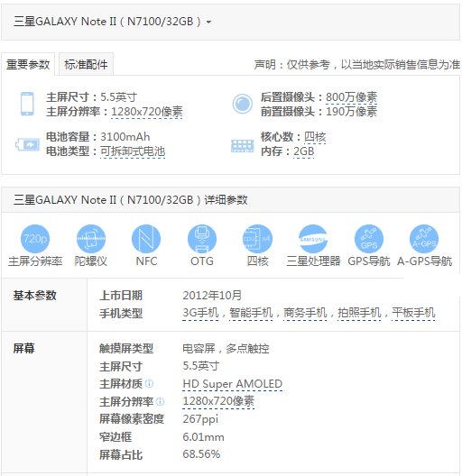Switch to the 标准配件 tab
Image resolution: width=462 pixels, height=476 pixels.
[86, 64]
